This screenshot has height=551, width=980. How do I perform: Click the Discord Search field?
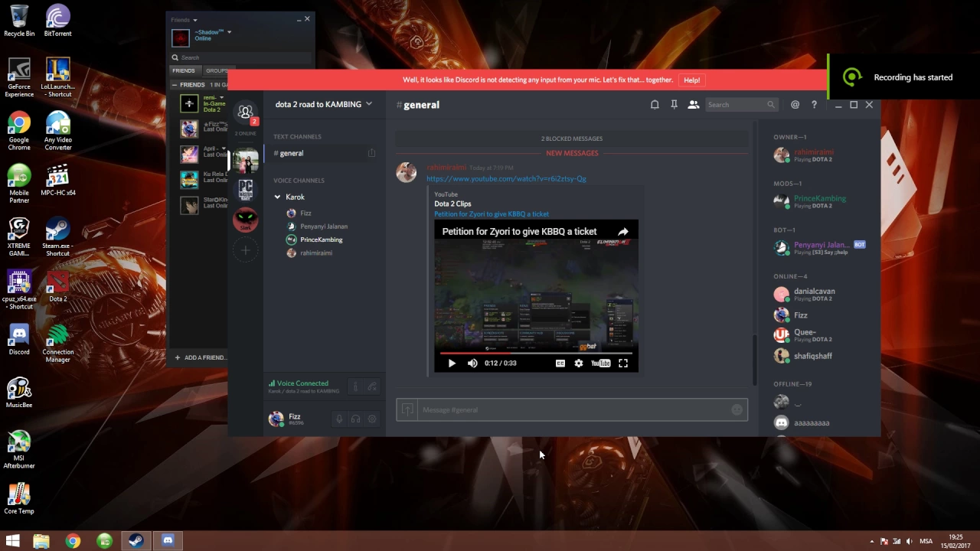tap(740, 105)
